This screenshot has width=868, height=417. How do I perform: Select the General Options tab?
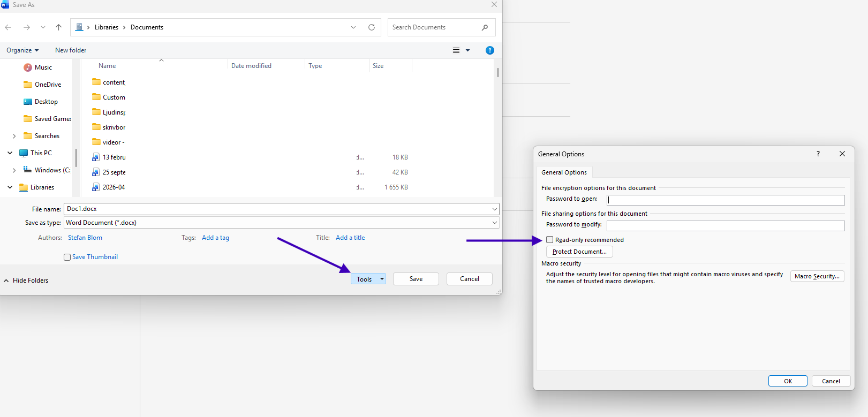click(x=564, y=172)
